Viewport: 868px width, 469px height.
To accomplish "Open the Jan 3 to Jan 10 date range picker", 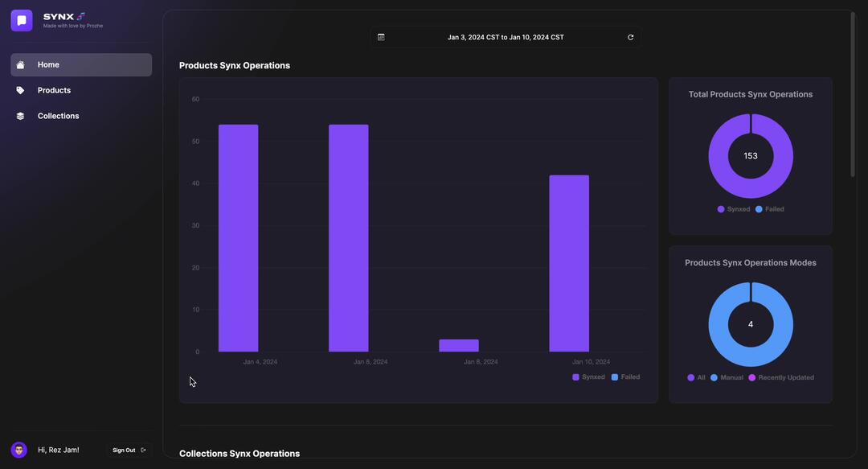I will coord(506,37).
